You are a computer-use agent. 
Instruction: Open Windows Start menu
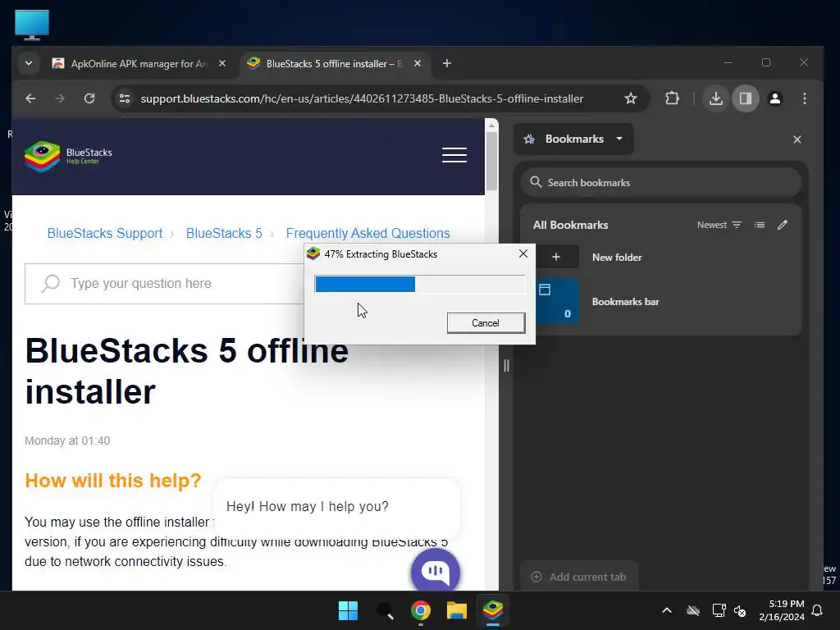pyautogui.click(x=348, y=610)
